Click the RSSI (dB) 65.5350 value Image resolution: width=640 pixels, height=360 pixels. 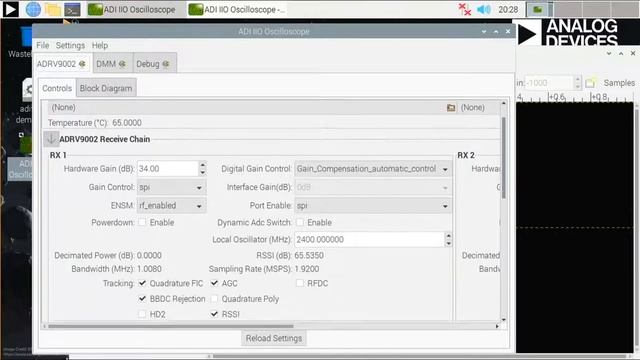coord(309,256)
